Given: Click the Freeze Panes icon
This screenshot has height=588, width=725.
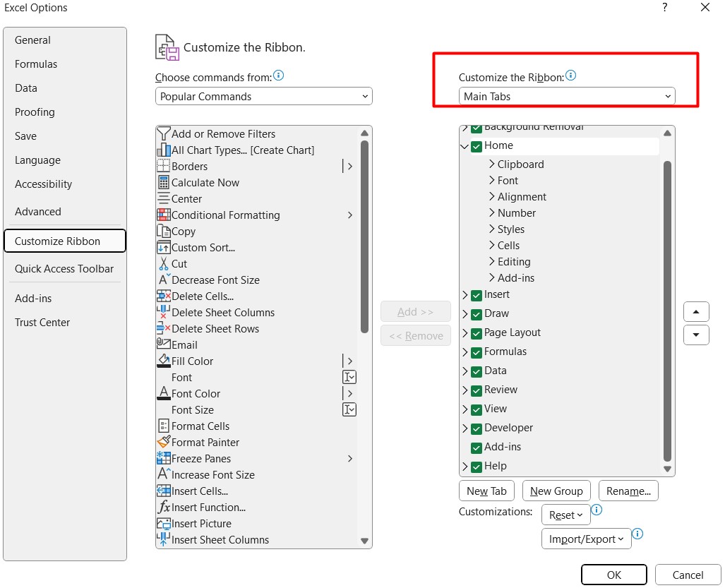Looking at the screenshot, I should 164,458.
